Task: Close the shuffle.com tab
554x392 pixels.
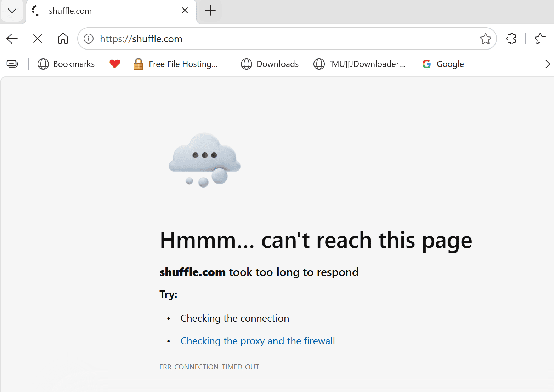Action: click(185, 11)
